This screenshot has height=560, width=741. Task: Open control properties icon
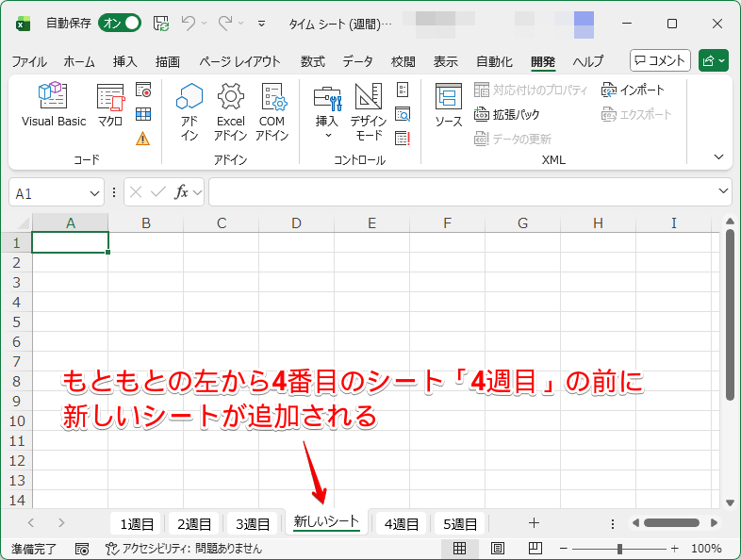[403, 90]
